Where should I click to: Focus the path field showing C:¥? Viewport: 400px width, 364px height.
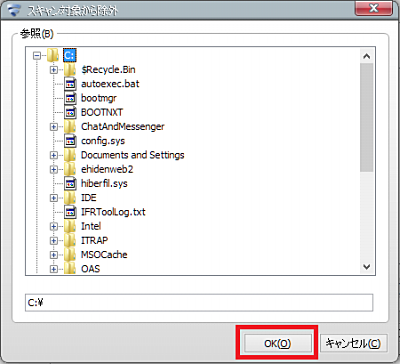coord(199,302)
